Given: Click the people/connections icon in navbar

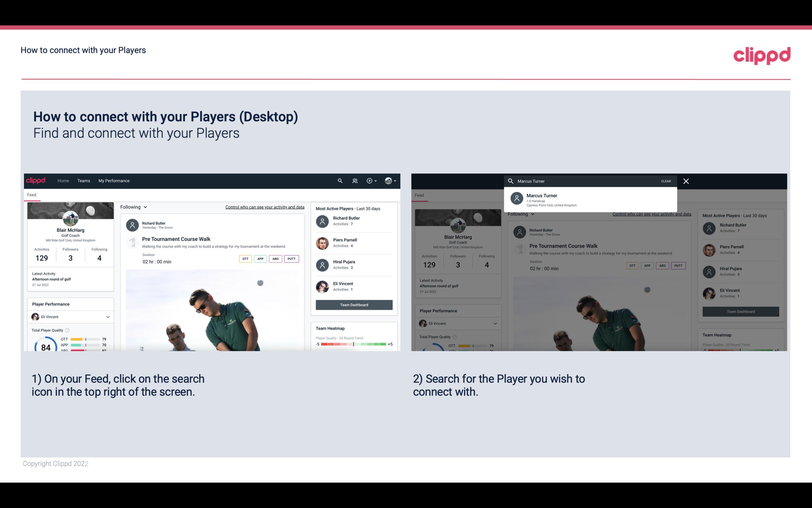Looking at the screenshot, I should 354,181.
